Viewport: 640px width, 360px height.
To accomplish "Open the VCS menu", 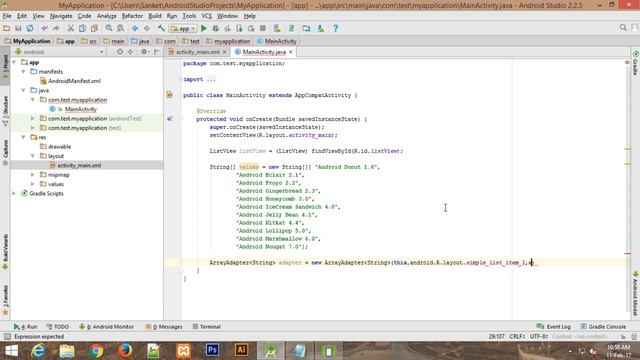I will [207, 16].
